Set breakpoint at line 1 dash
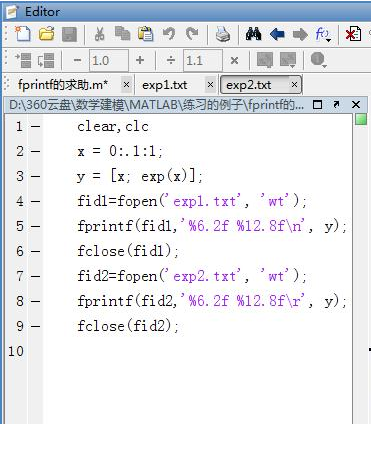This screenshot has width=371, height=459. pyautogui.click(x=35, y=127)
